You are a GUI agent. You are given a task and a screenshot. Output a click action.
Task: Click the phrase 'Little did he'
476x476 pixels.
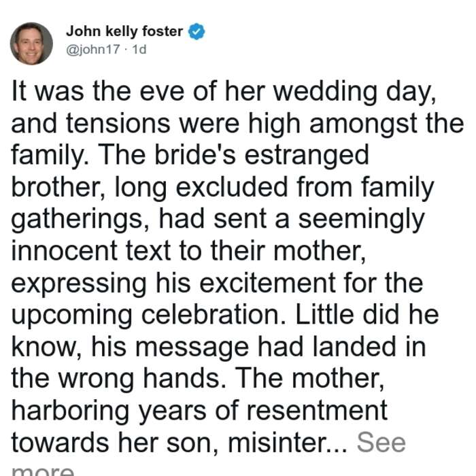click(x=367, y=314)
